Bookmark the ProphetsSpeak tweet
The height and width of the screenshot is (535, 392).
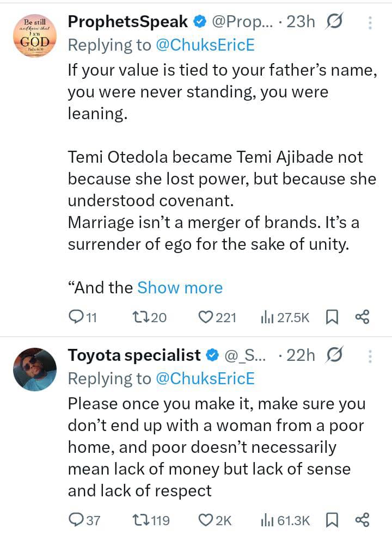(x=330, y=317)
